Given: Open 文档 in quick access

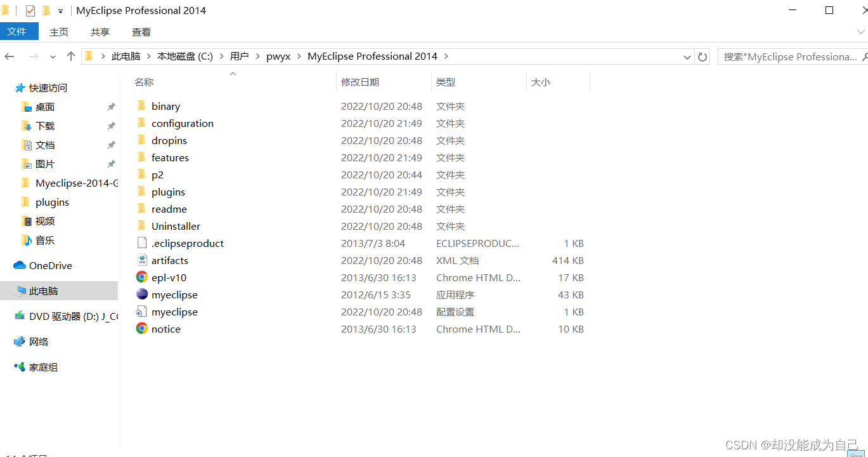Looking at the screenshot, I should point(45,145).
